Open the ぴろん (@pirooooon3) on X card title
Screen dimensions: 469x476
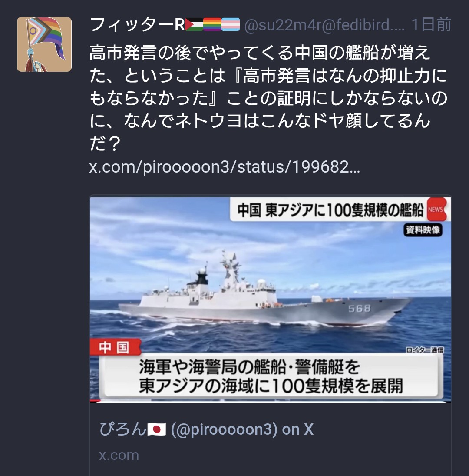pyautogui.click(x=206, y=429)
